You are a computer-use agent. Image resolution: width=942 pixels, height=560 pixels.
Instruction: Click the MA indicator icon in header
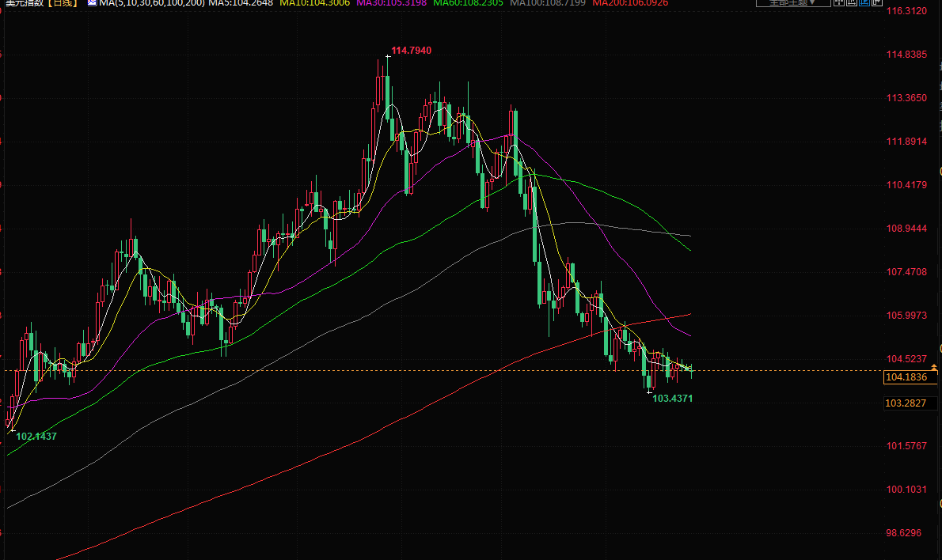92,3
